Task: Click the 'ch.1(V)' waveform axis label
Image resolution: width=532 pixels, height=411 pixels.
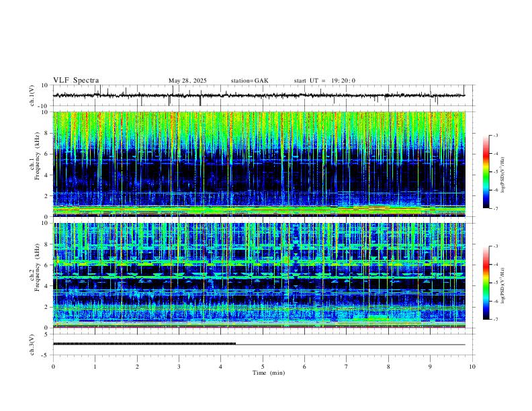Action: coord(32,95)
